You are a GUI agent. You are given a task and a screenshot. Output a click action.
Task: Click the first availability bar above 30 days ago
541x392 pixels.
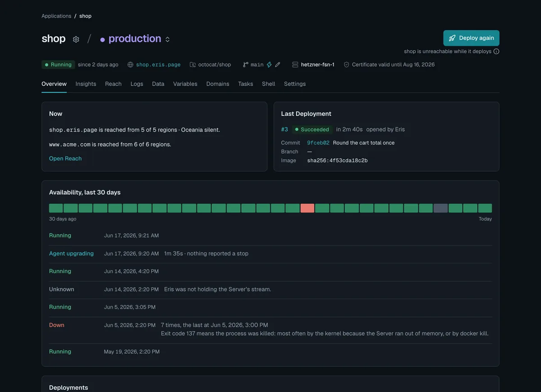(56, 208)
